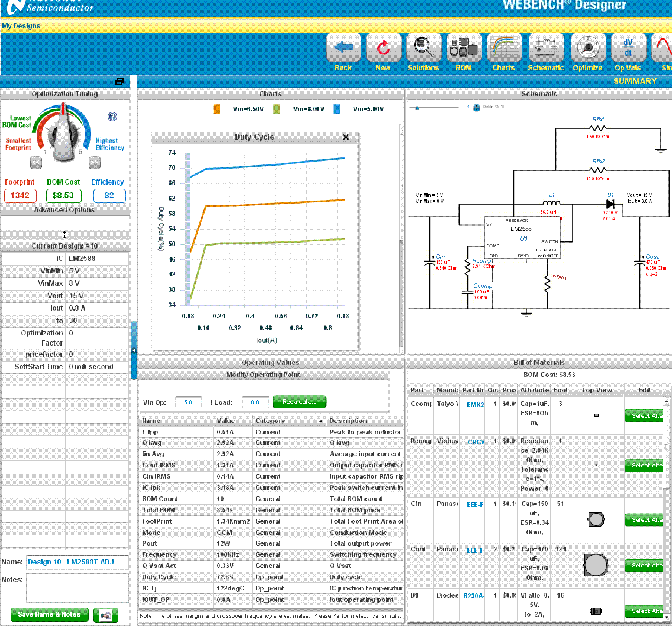
Task: Select the Duty Cycle row in Operating Values
Action: 271,577
